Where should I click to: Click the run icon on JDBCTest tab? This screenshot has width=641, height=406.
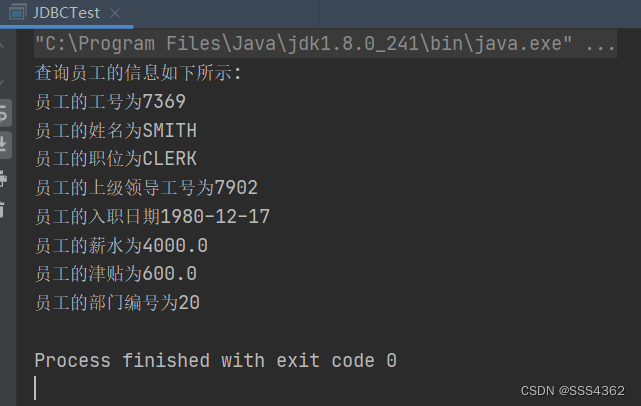coord(16,14)
